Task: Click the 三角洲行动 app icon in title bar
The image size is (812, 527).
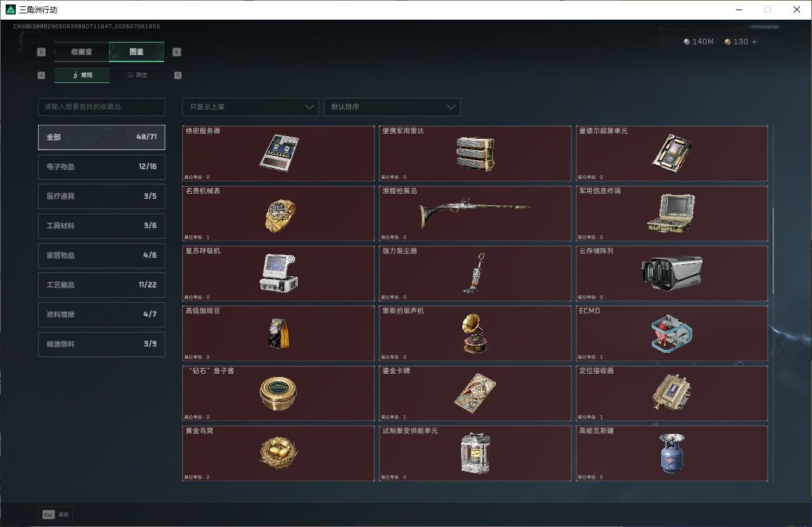Action: click(x=11, y=10)
